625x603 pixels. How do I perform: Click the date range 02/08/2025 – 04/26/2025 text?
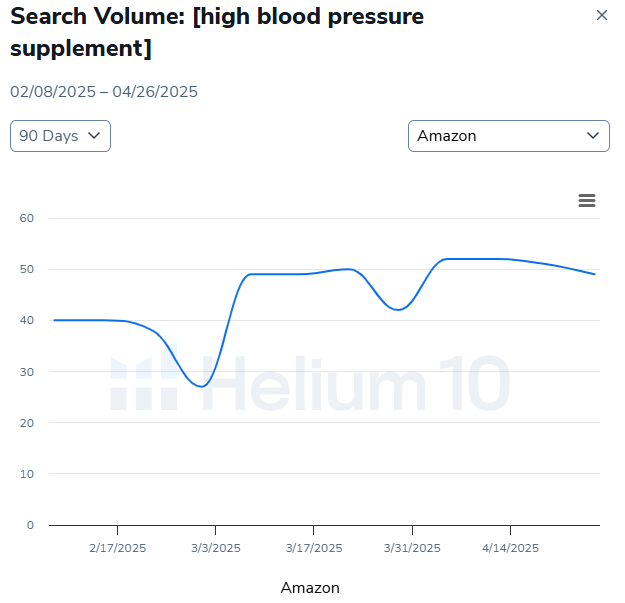104,92
